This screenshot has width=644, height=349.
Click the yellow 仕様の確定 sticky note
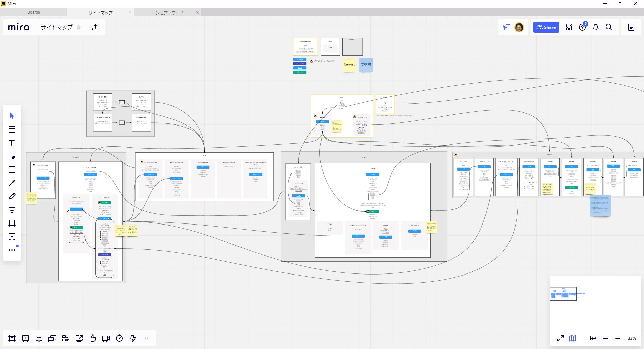click(x=349, y=64)
